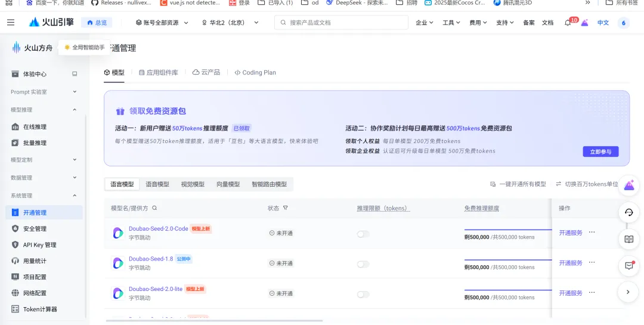Open the hamburger navigation menu

tap(11, 23)
